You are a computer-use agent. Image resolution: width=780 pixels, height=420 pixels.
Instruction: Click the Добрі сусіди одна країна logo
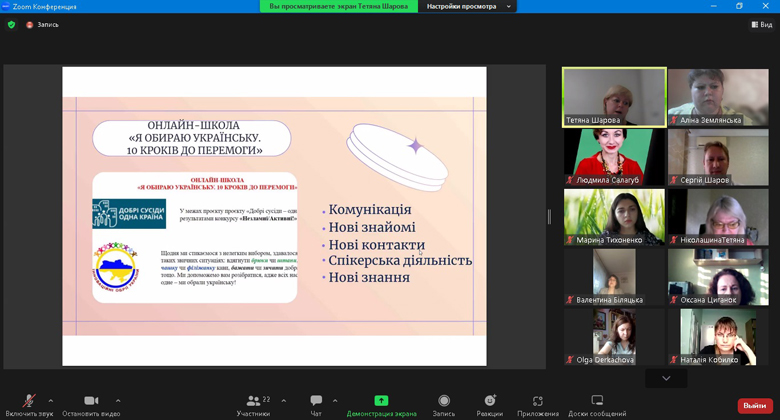click(129, 214)
